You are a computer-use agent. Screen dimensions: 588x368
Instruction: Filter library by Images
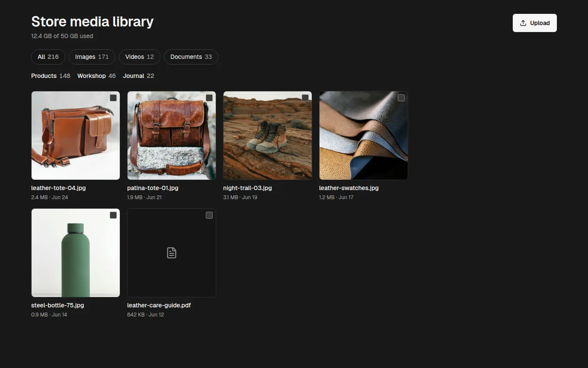(x=92, y=57)
